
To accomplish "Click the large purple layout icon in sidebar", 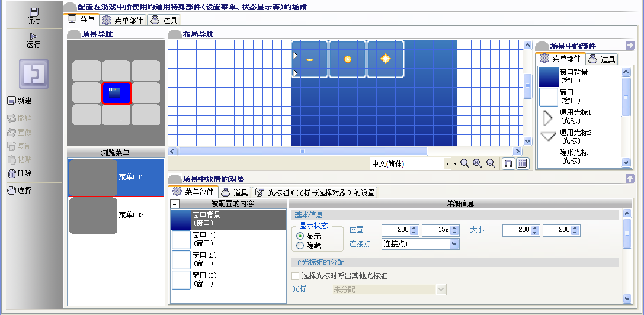I will point(34,74).
